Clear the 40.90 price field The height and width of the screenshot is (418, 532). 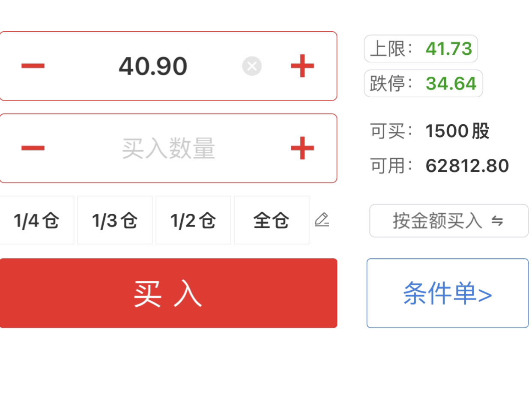coord(252,66)
